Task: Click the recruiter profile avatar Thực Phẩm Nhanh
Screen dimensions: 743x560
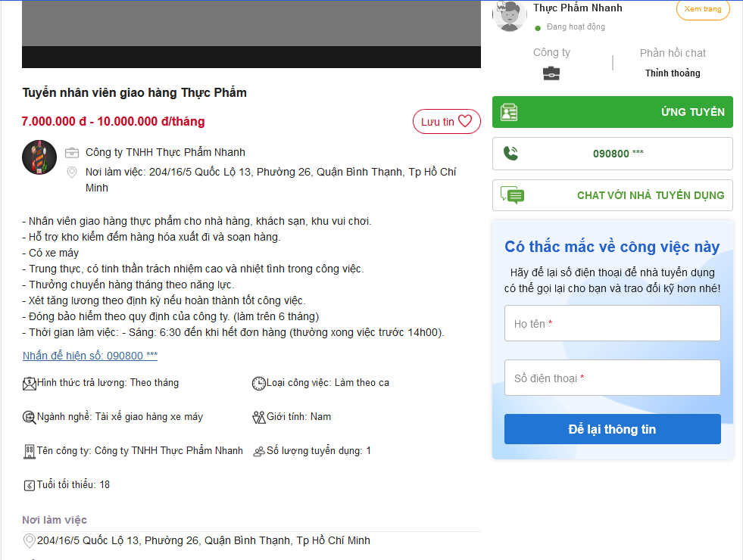Action: coord(510,15)
